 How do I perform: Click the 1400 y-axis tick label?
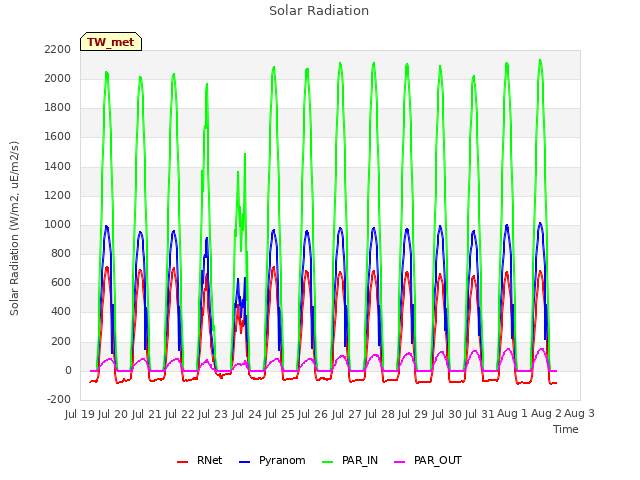[x=58, y=166]
